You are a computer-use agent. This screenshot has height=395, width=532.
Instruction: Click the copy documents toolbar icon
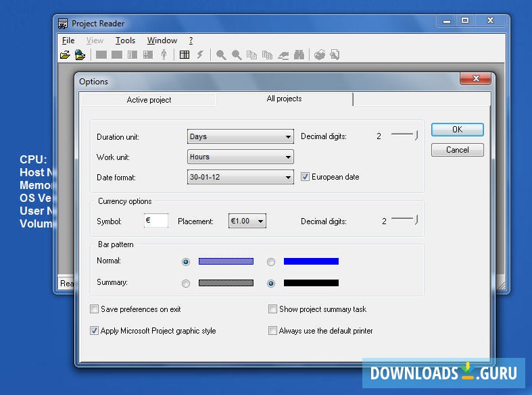coord(251,55)
